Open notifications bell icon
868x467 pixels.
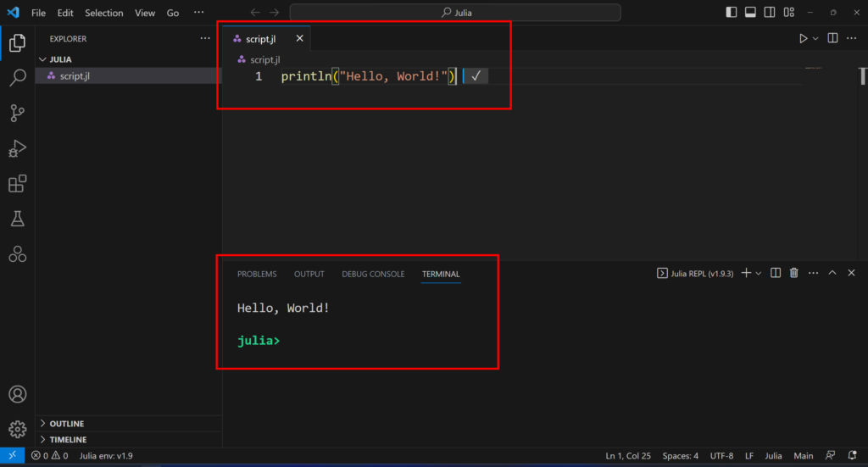(x=852, y=455)
